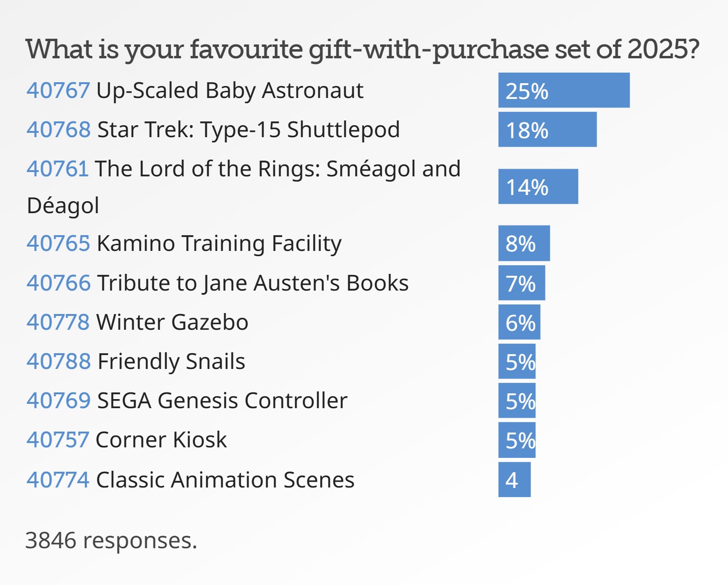728x585 pixels.
Task: Select the 14% poll bar
Action: pos(538,186)
